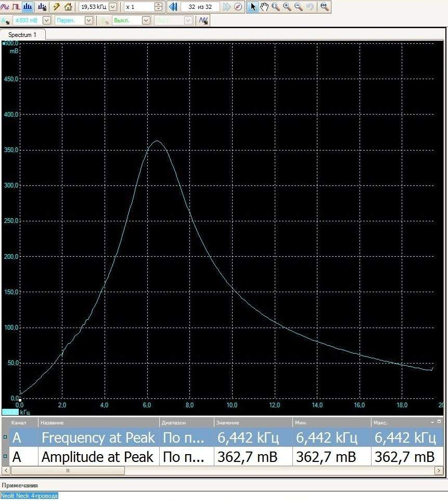
Task: Open spectrum options icon
Action: 42,7
